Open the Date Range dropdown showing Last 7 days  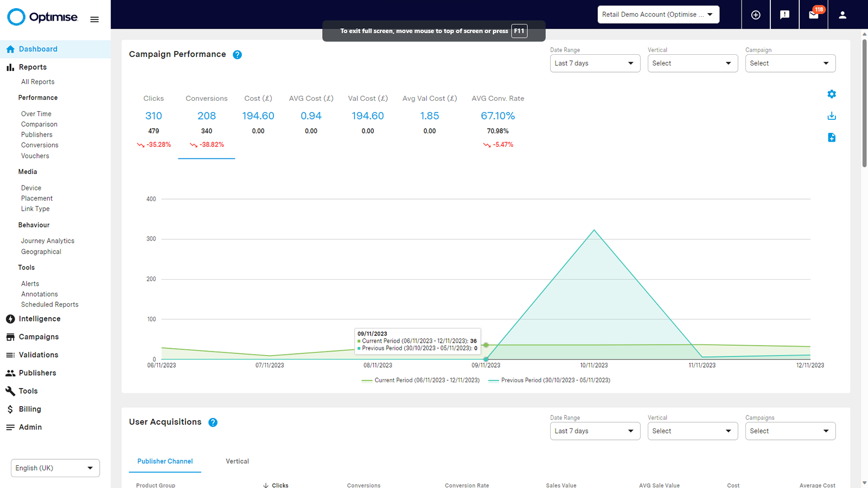point(595,63)
